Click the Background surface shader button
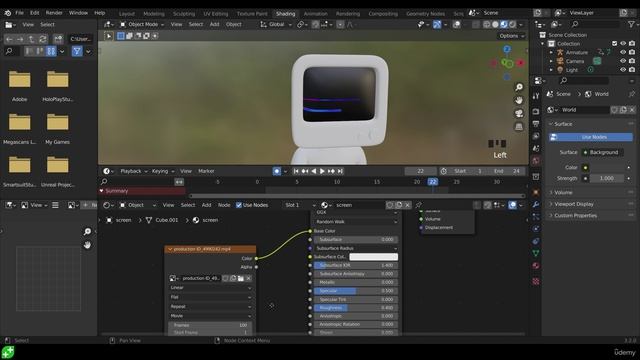Image resolution: width=640 pixels, height=360 pixels. [602, 152]
